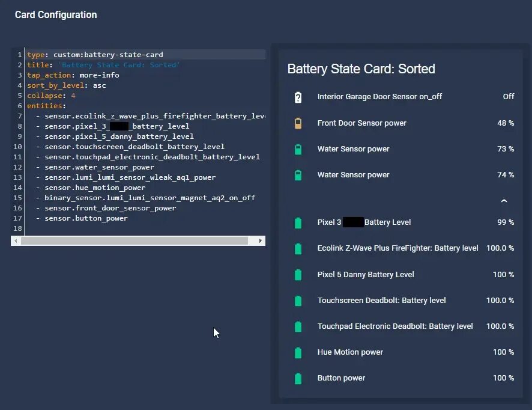Viewport: 532px width, 410px height.
Task: Click the editor's horizontal scrollbar right arrow
Action: point(261,240)
